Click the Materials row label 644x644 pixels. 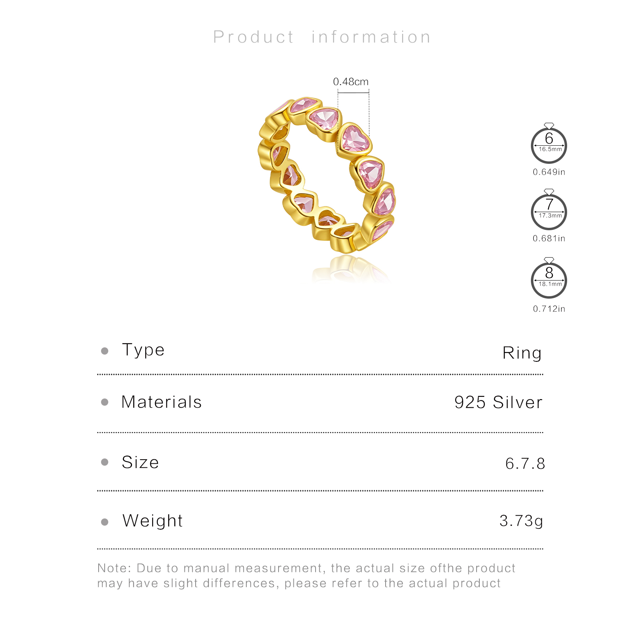point(161,402)
